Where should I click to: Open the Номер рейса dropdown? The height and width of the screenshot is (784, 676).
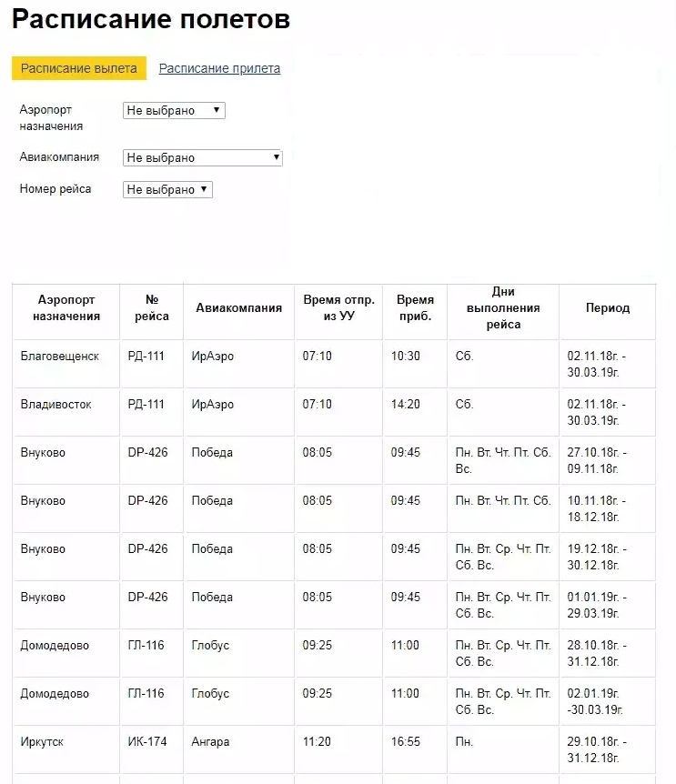tap(167, 189)
